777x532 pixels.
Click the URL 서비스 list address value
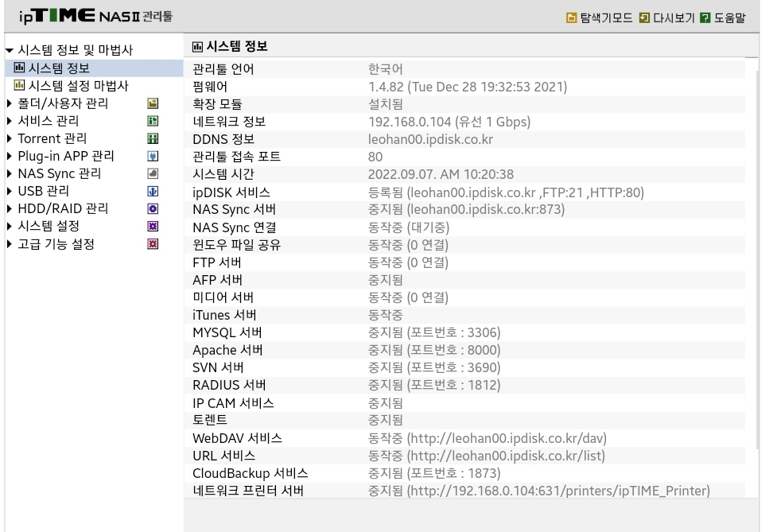point(486,456)
